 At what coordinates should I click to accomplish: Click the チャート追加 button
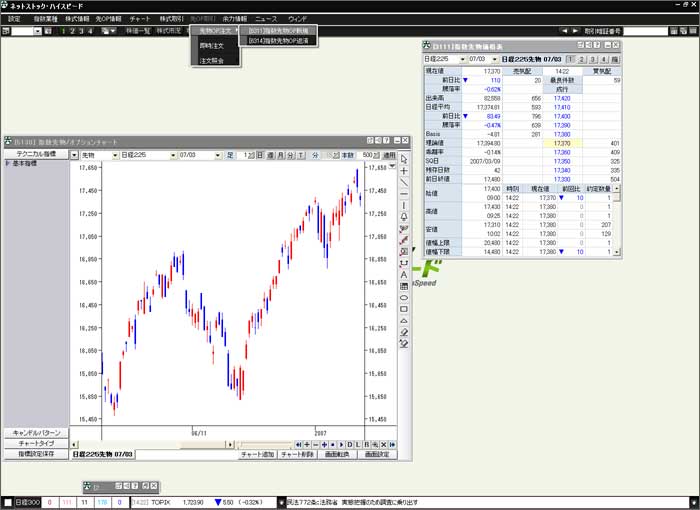point(258,455)
